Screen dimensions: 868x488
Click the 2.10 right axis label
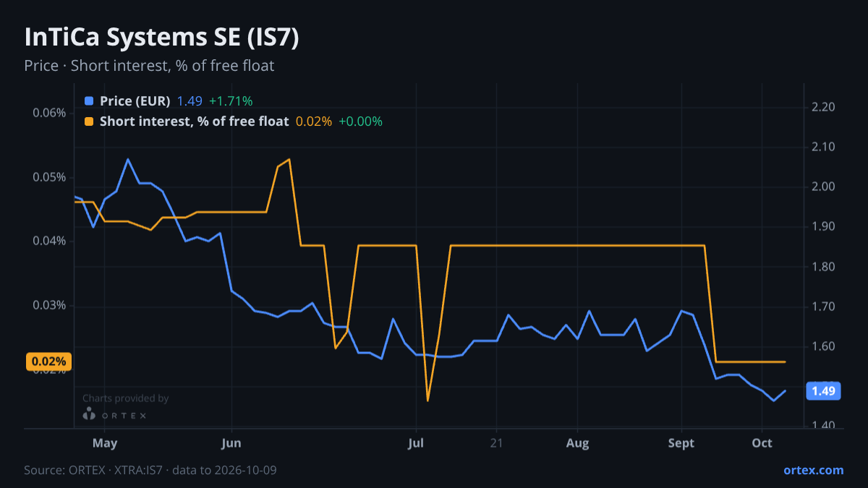click(x=824, y=147)
